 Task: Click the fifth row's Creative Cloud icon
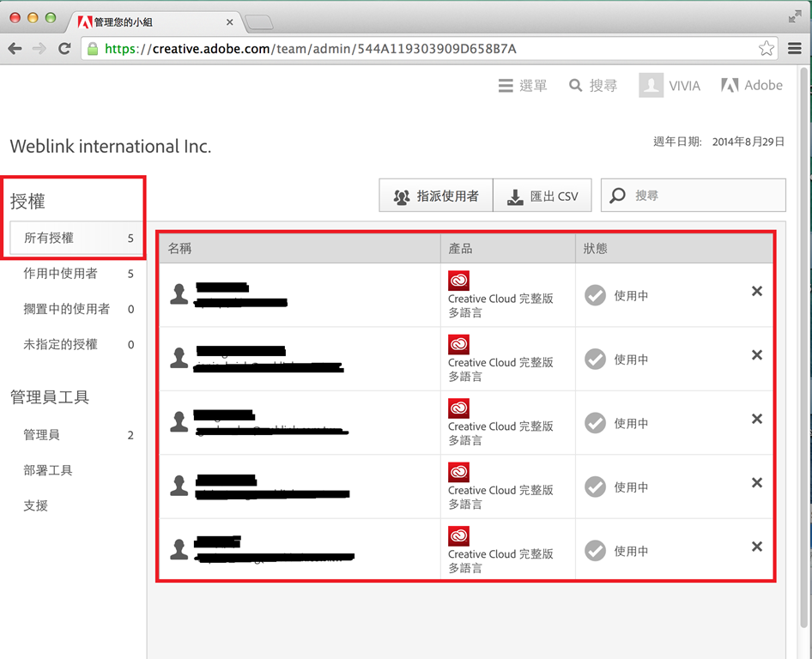[x=459, y=535]
